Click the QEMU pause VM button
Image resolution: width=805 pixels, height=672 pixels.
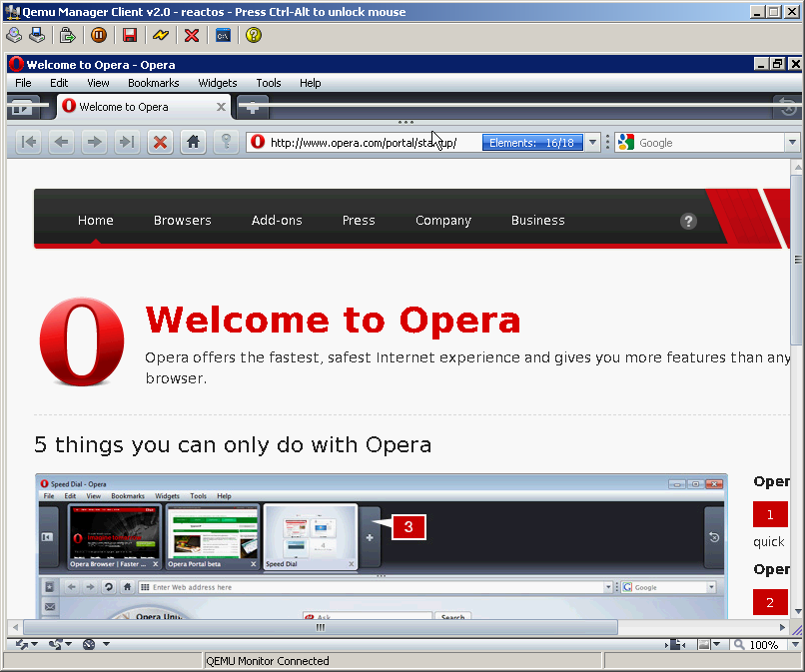(99, 35)
